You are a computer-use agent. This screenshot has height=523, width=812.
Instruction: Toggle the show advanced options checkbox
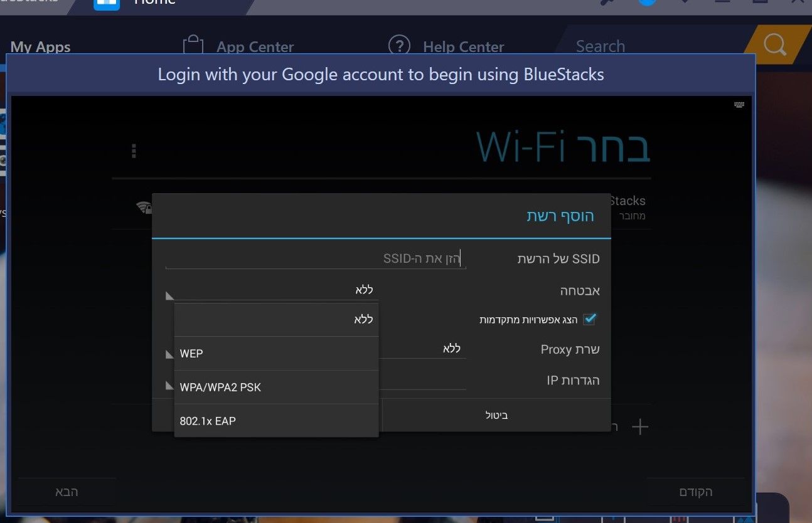tap(589, 319)
